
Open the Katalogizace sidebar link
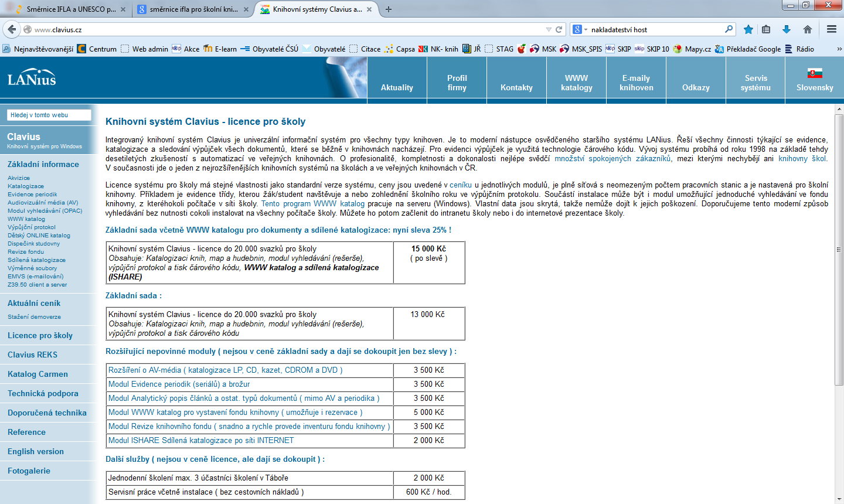tap(26, 186)
